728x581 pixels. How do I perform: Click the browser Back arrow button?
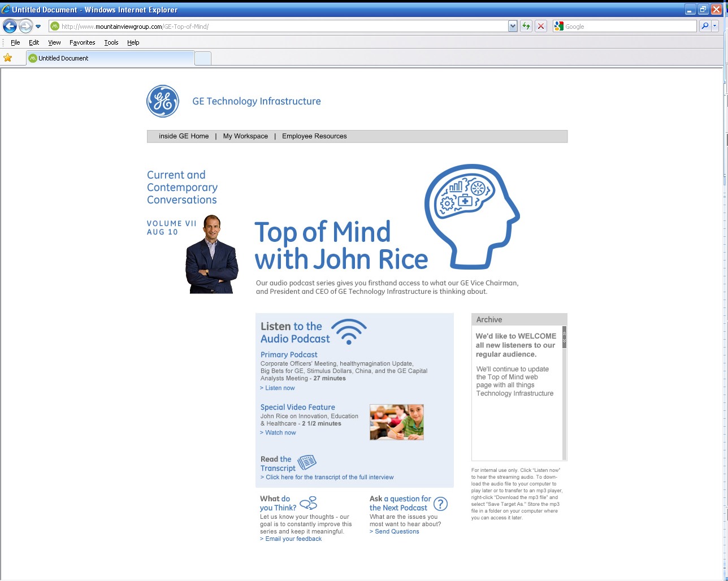click(x=10, y=26)
